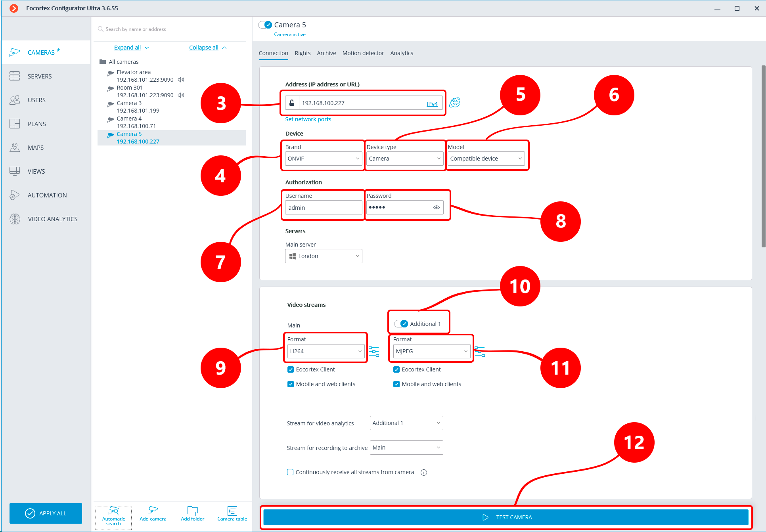Click the vertical scrollbar of settings panel
Screen dimensions: 766x532
pos(763,157)
